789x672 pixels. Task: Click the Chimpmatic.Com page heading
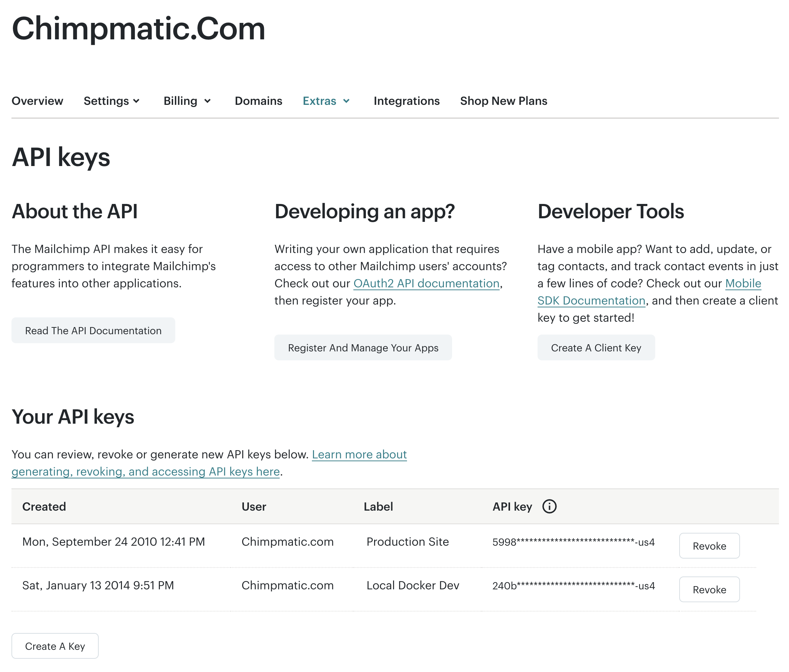coord(138,29)
